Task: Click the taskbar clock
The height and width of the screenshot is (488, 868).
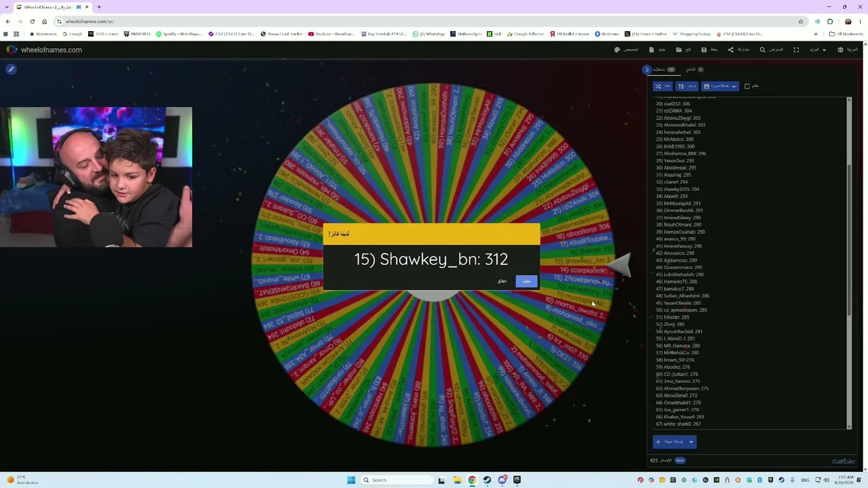Action: click(x=845, y=480)
